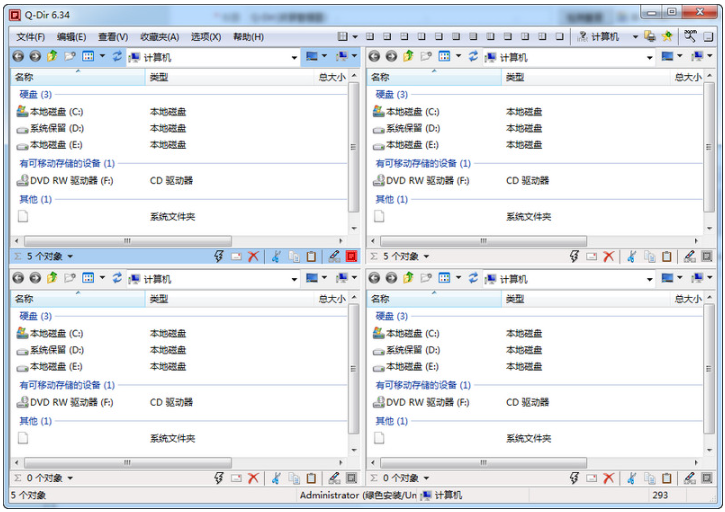Open the 计算机 dropdown in main toolbar
Image resolution: width=725 pixels, height=512 pixels.
tap(635, 37)
